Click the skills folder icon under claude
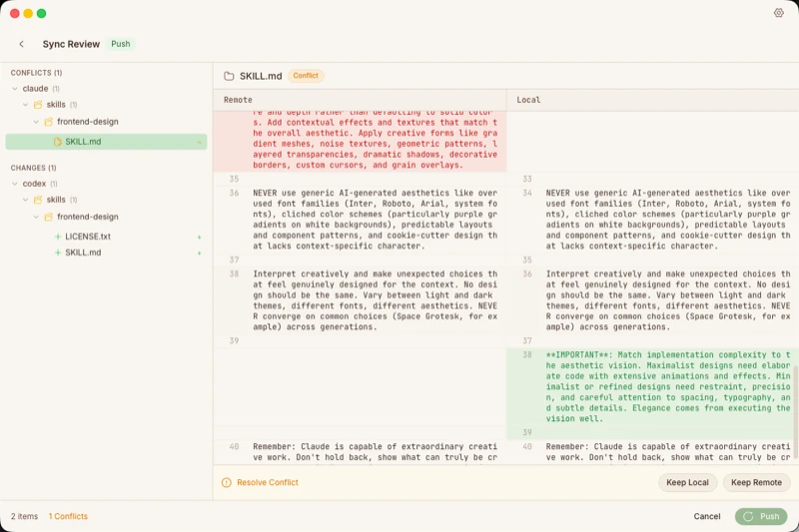 click(x=38, y=105)
